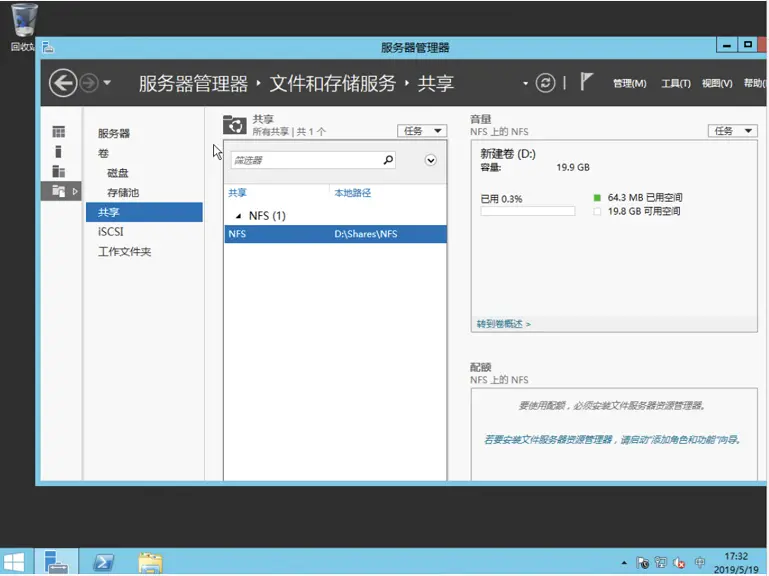Click 文件和存储服务 in the breadcrumb
This screenshot has width=769, height=576.
point(333,83)
